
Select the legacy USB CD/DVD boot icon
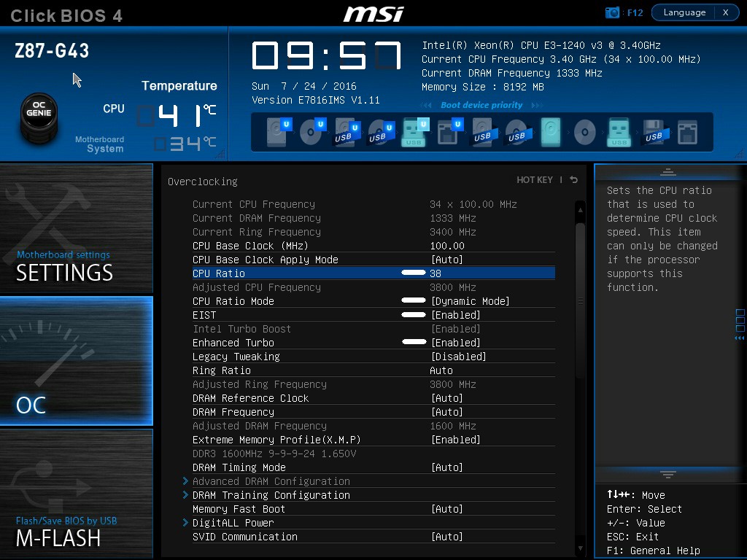coord(518,132)
